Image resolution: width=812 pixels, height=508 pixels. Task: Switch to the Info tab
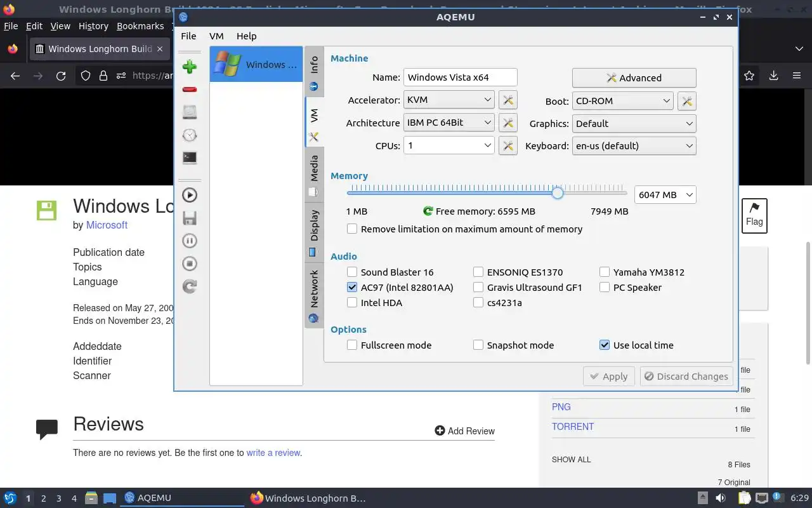314,72
